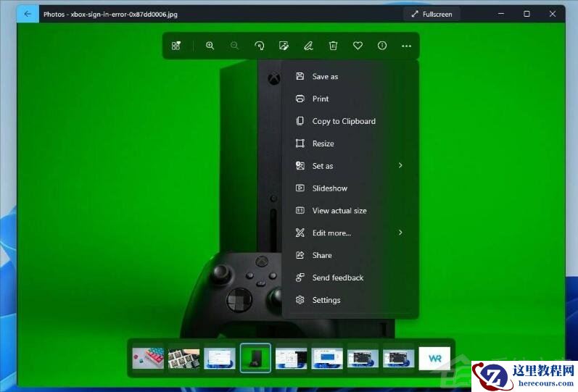Click the back arrow in Photos title bar

(x=28, y=14)
